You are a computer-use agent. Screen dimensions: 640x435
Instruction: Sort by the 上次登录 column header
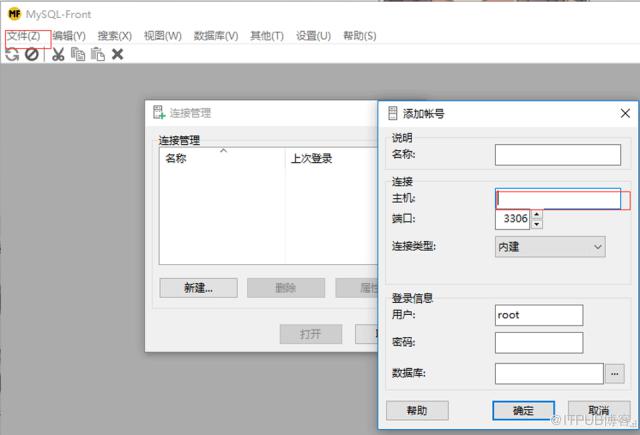point(331,158)
